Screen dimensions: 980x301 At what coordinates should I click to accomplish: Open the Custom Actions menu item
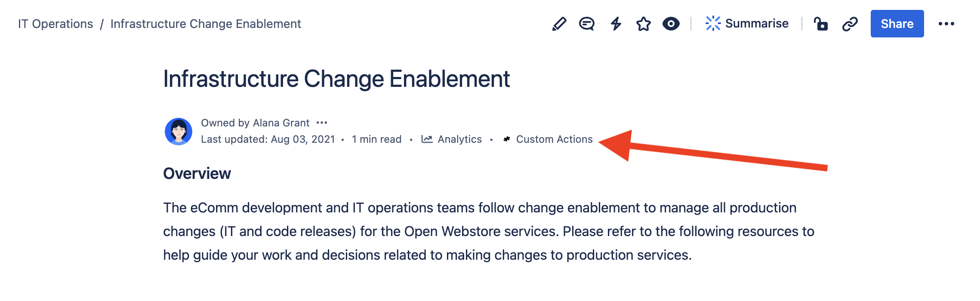(554, 139)
